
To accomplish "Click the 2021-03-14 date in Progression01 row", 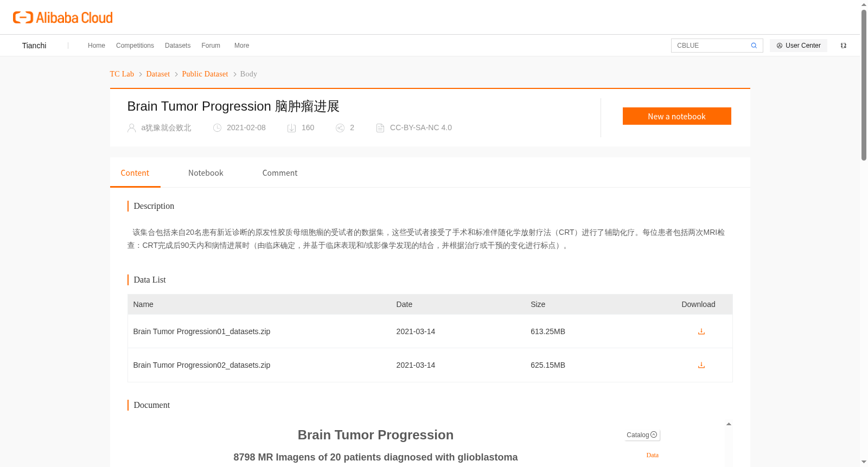I will [416, 331].
